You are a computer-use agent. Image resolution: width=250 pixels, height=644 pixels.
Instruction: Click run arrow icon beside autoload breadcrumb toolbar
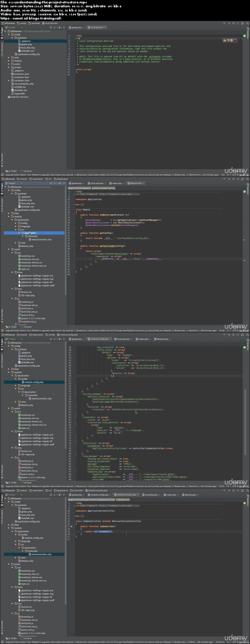(x=229, y=23)
